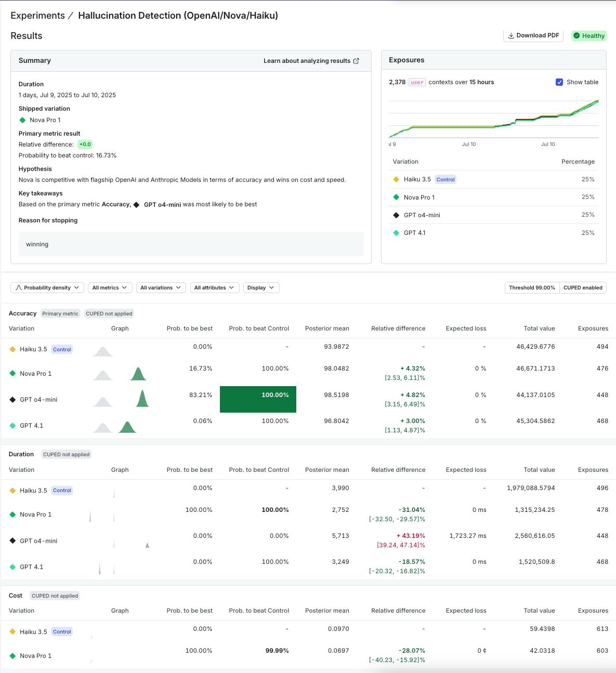Click the GPT o4-mini density graph in Accuracy

142,399
